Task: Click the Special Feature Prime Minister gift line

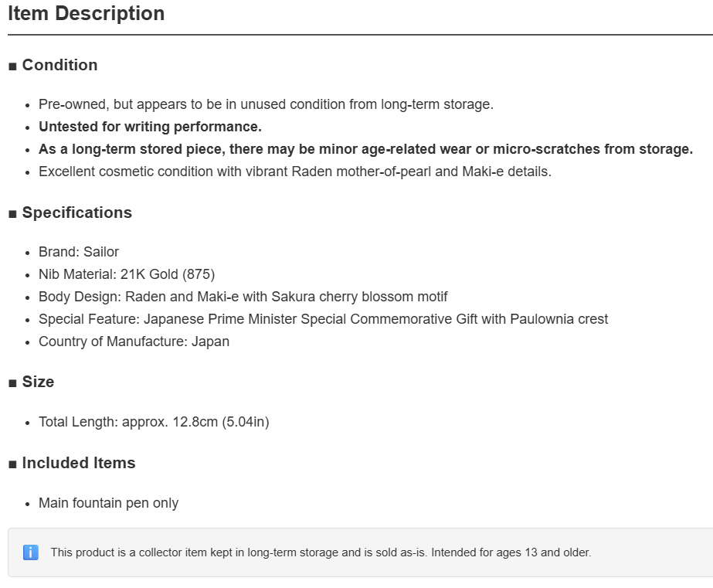Action: click(x=323, y=319)
